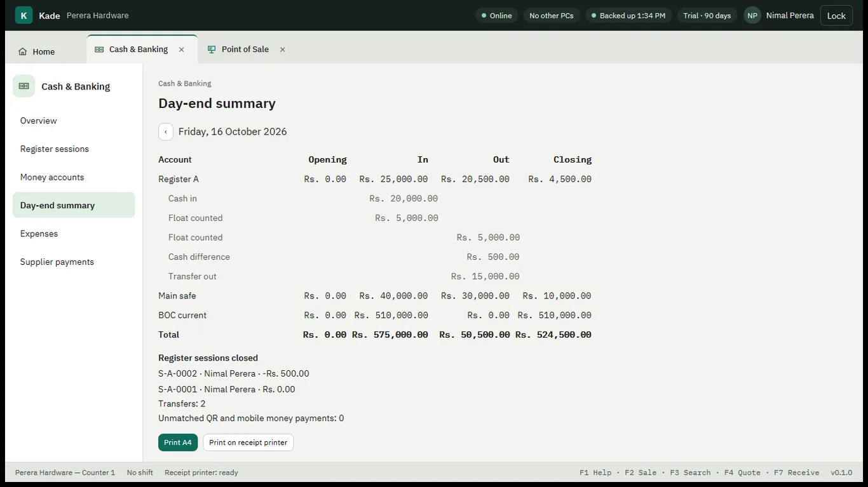This screenshot has width=868, height=487.
Task: Click the F2 Sale shortcut
Action: pyautogui.click(x=641, y=472)
